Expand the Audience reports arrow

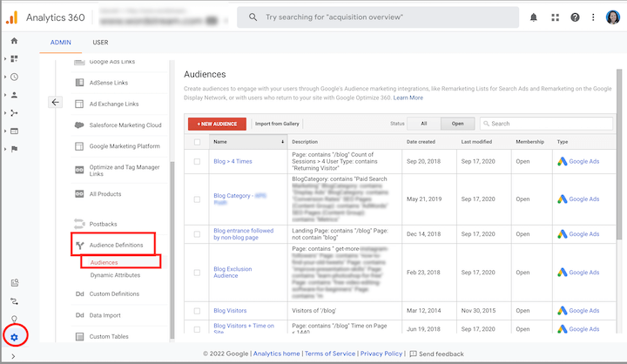click(x=5, y=95)
